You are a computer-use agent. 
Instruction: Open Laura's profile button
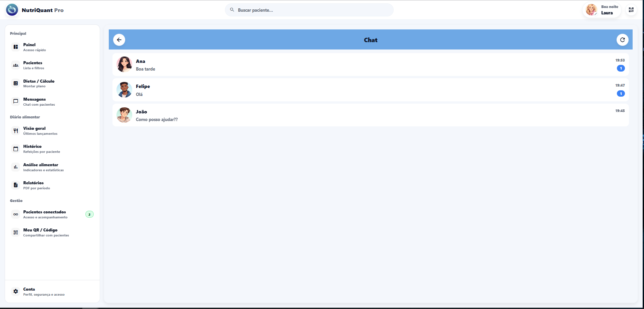tap(602, 10)
